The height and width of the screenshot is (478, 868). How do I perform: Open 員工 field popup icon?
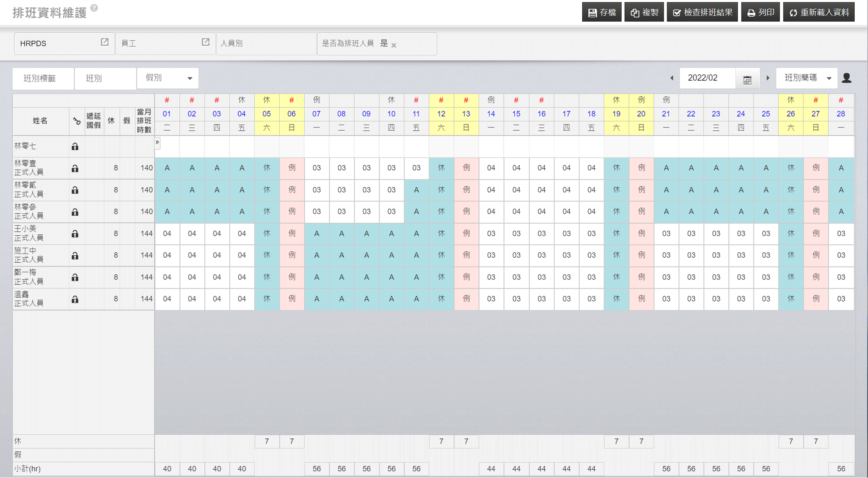[x=206, y=42]
